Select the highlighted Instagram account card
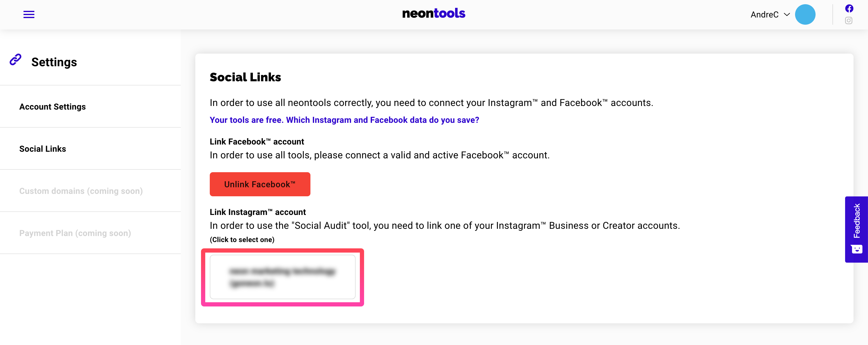Image resolution: width=868 pixels, height=345 pixels. [x=282, y=277]
